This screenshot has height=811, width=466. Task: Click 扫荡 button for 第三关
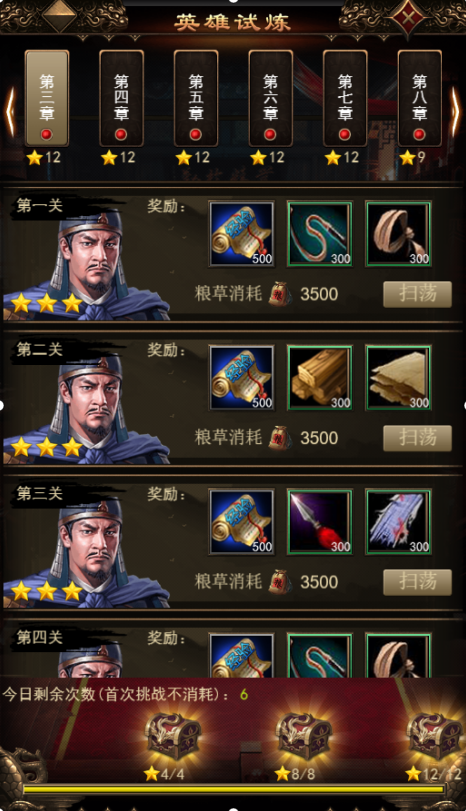[x=417, y=582]
